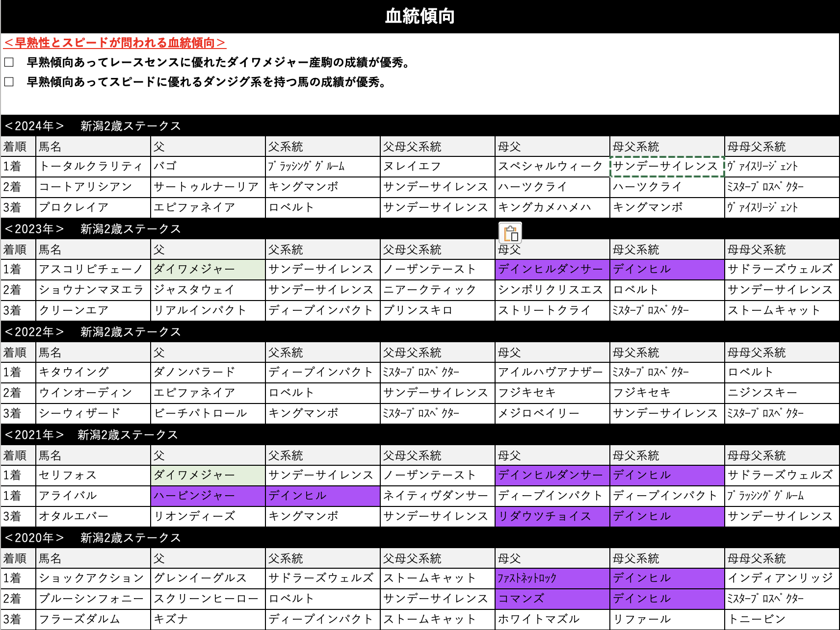Click the cell ブルーシンフォニー

(93, 599)
